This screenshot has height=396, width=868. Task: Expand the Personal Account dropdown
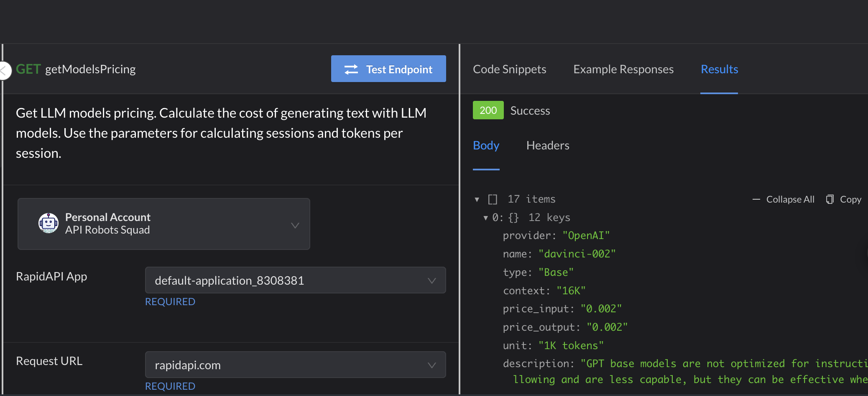[x=164, y=224]
